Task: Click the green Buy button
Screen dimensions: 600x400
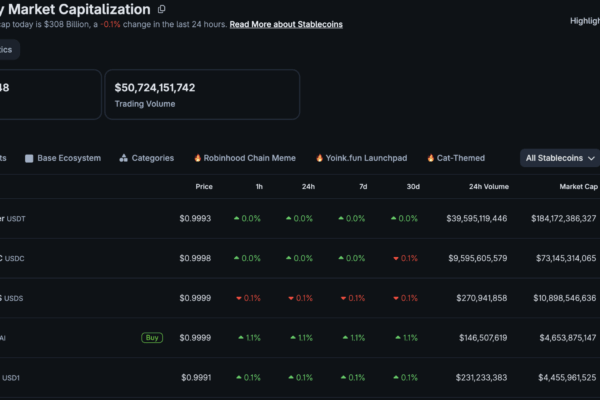Action: point(152,338)
